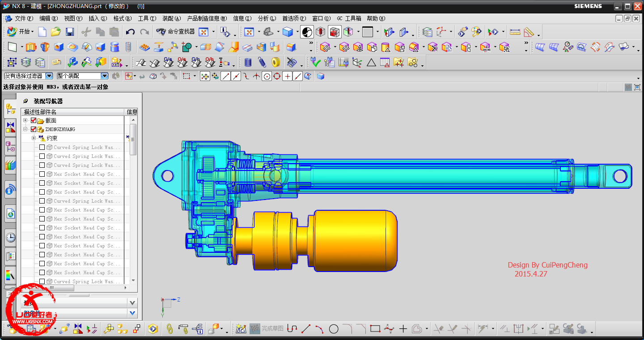Viewport: 644px width, 340px height.
Task: Open the Assembly Navigator sidebar tab
Action: pos(10,109)
